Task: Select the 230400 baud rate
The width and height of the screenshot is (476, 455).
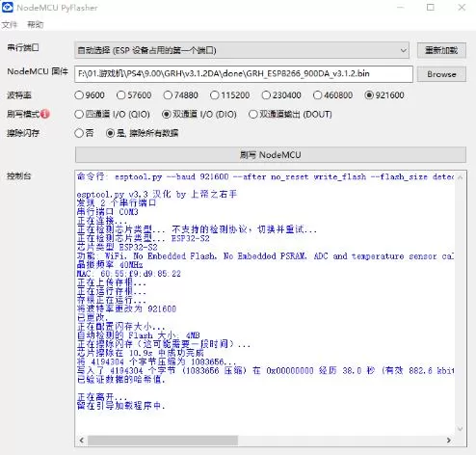Action: 281,95
